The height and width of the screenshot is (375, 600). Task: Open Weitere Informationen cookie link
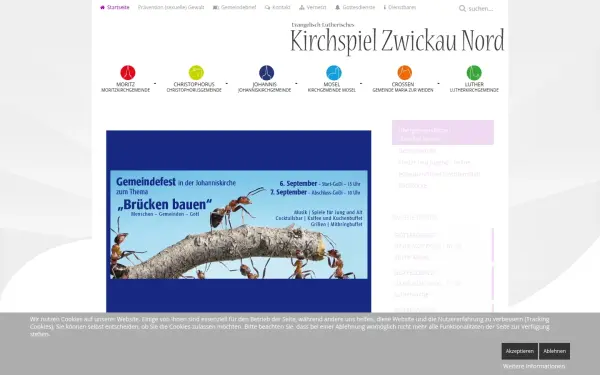534,366
